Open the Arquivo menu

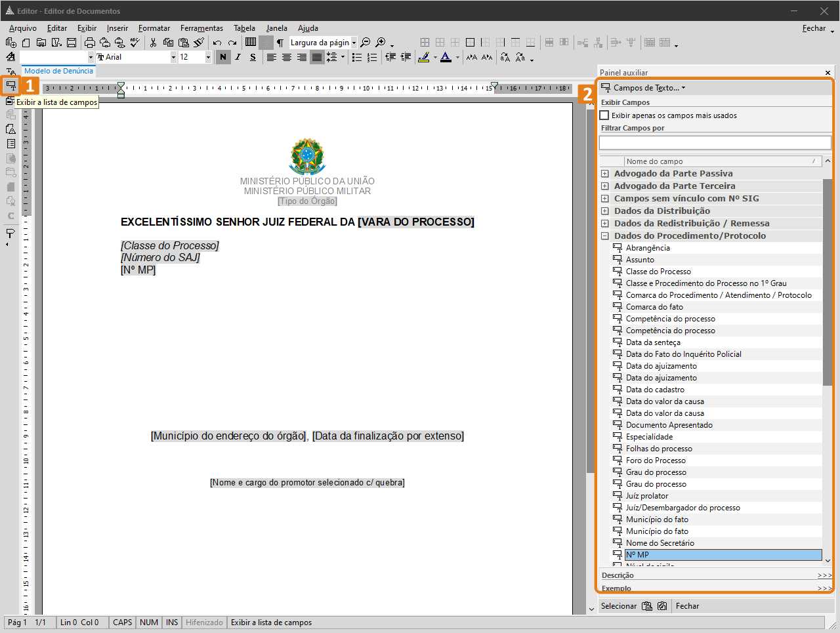[x=23, y=28]
